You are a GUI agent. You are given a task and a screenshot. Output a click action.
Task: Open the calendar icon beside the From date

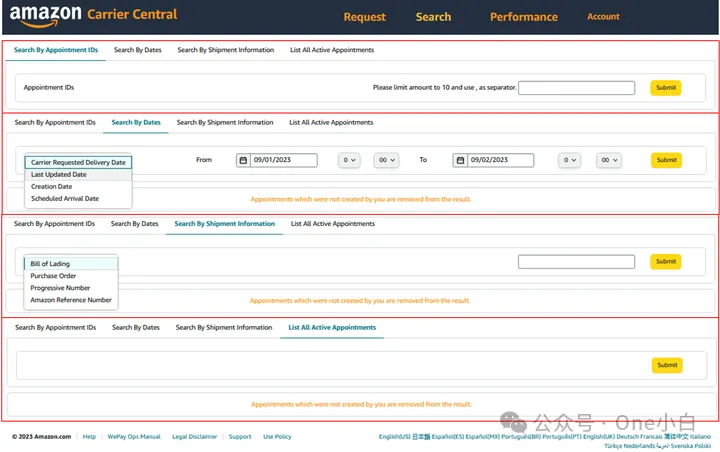(x=243, y=160)
